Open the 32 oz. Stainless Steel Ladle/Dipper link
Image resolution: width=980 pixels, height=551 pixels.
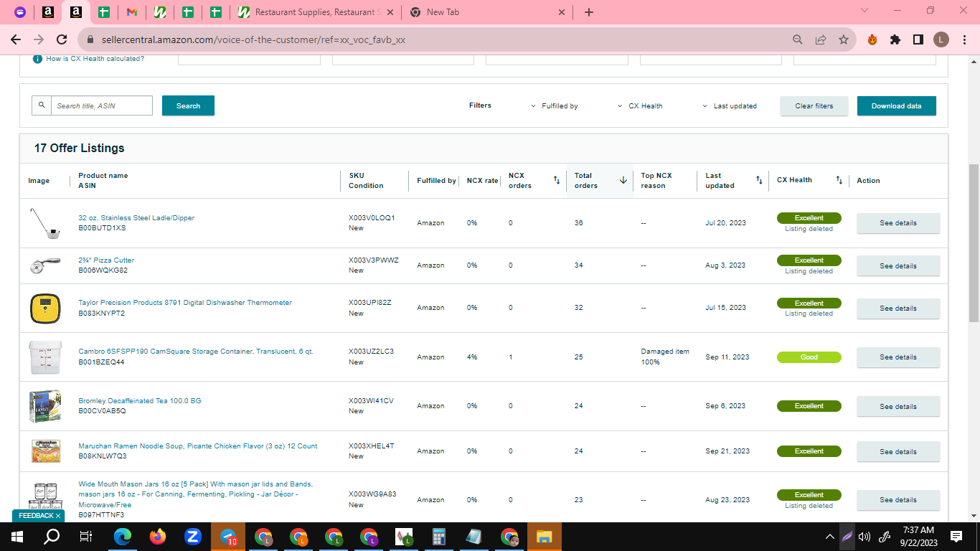click(136, 218)
